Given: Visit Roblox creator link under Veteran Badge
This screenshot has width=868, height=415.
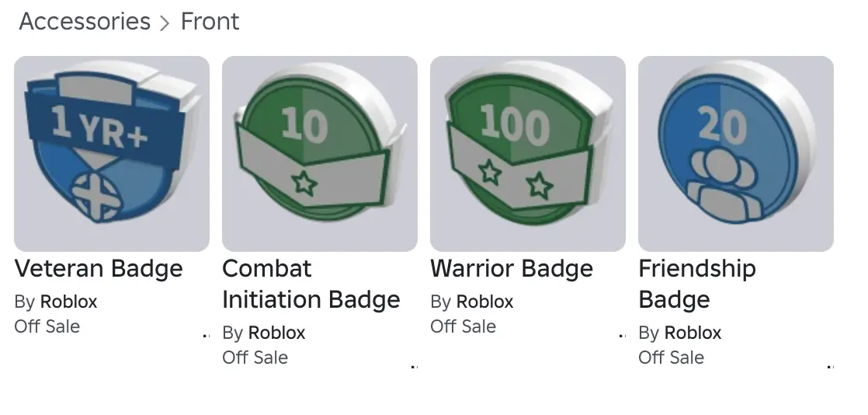Looking at the screenshot, I should click(x=68, y=302).
